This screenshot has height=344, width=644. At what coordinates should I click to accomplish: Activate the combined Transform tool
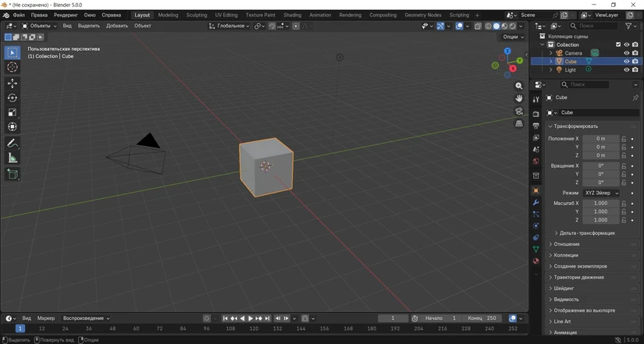pyautogui.click(x=12, y=126)
